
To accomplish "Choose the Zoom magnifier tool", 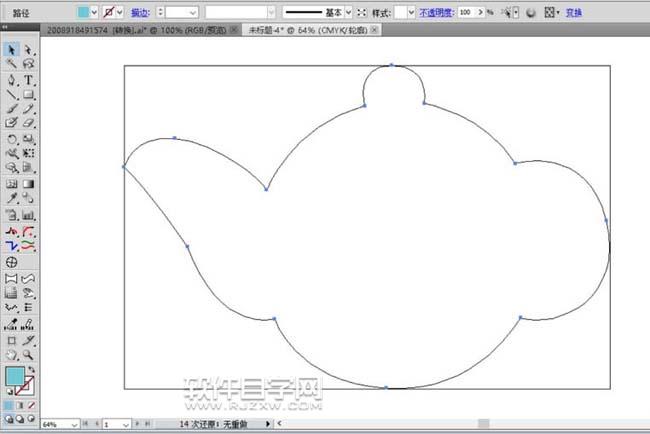I will coord(28,355).
